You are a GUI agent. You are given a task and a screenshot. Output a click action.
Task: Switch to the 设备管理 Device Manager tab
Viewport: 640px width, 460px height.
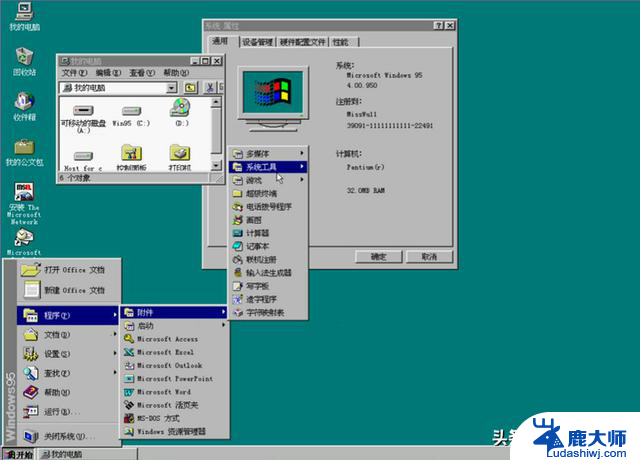coord(258,42)
